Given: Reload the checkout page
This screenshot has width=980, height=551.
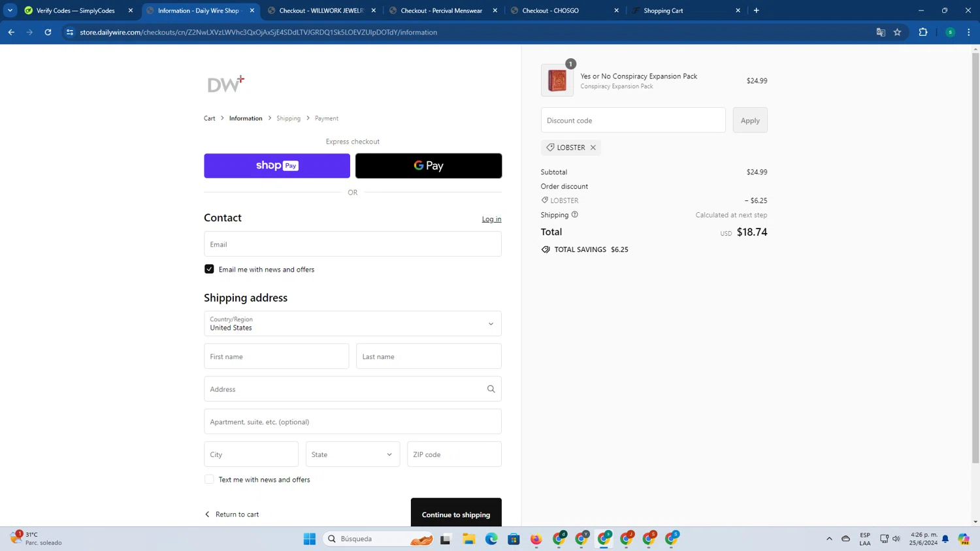Looking at the screenshot, I should (x=48, y=32).
